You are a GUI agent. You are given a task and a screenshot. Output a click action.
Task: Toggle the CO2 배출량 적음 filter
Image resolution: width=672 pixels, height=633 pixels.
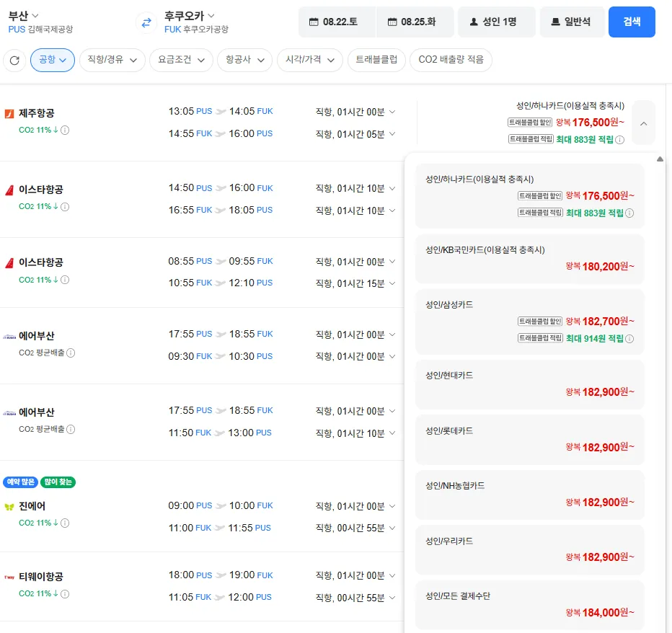click(451, 60)
